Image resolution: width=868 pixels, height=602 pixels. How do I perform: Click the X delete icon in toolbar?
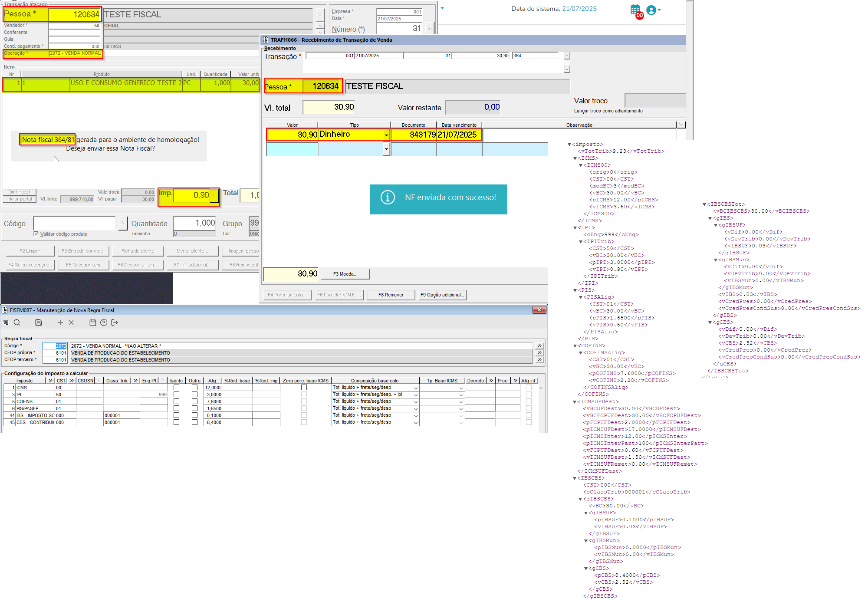pos(71,322)
